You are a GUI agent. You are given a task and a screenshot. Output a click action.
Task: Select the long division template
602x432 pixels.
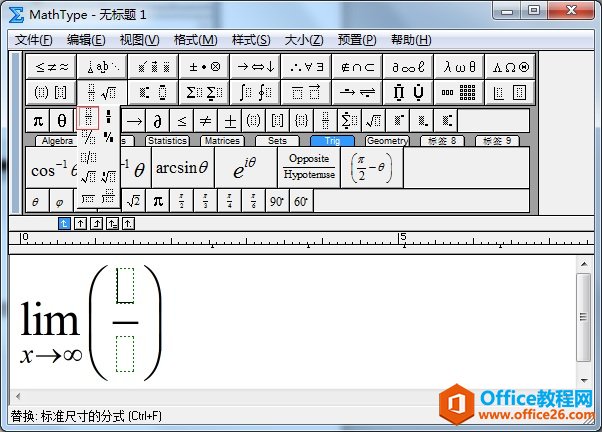88,199
